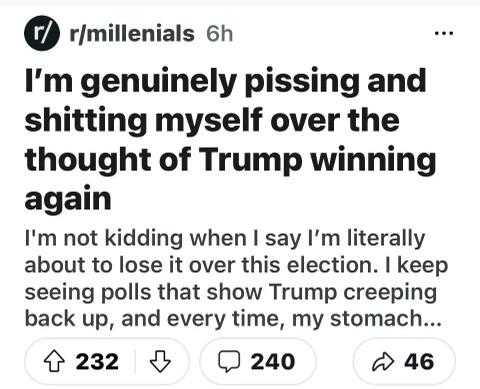Click the body preview starting 'I'm not kidding'
This screenshot has height=389, width=480.
tap(236, 278)
